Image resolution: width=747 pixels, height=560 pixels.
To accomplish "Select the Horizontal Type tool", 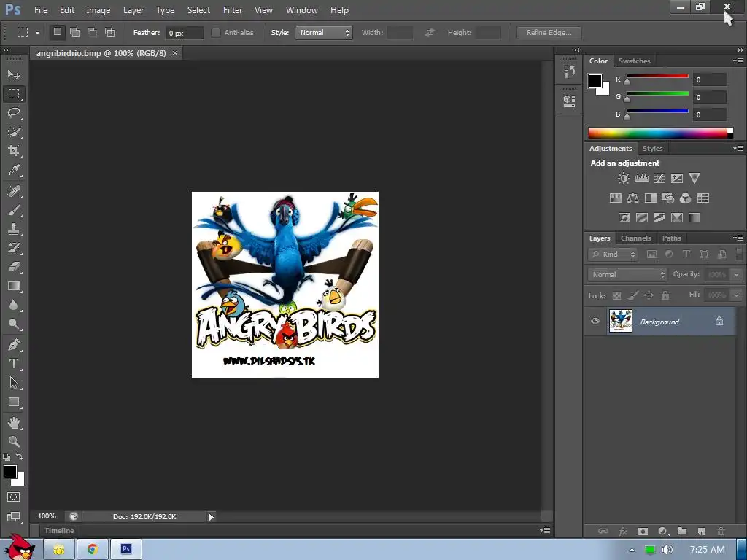I will point(14,364).
